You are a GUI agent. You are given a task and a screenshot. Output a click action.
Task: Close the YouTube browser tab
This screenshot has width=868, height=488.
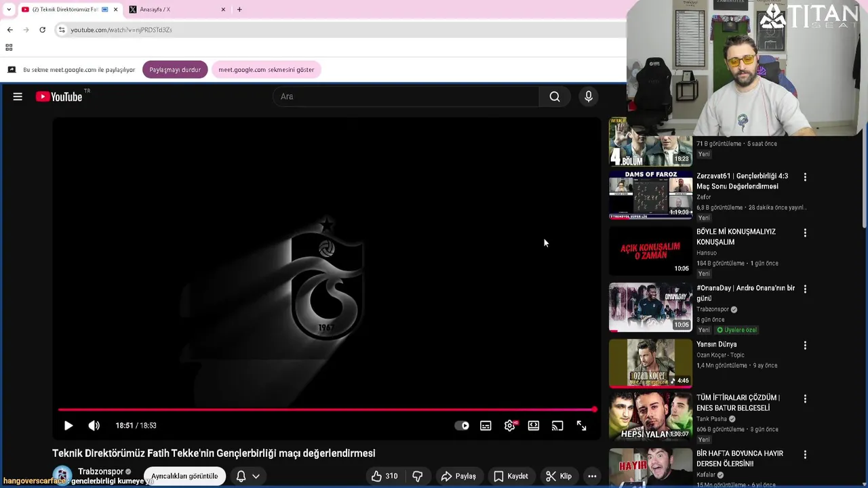(x=116, y=9)
